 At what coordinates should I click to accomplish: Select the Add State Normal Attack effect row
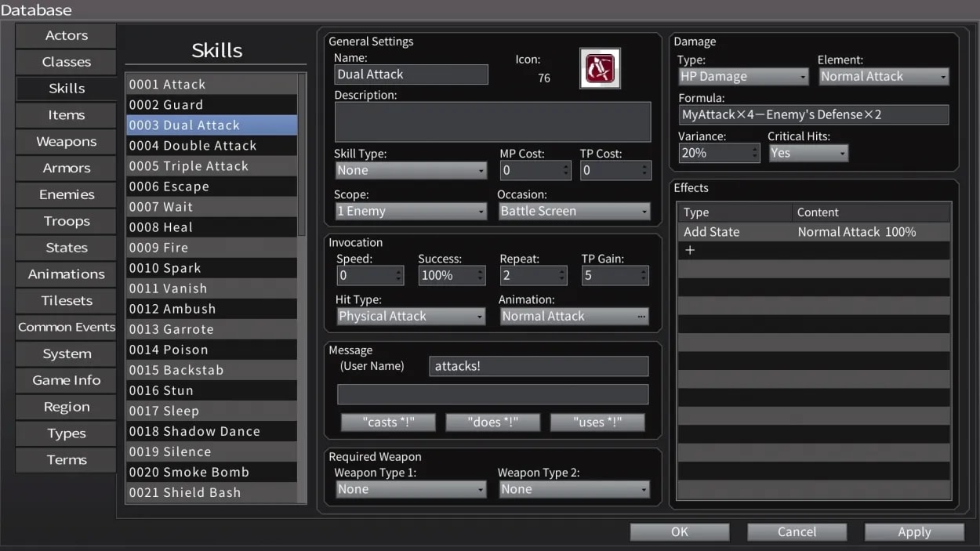click(813, 232)
